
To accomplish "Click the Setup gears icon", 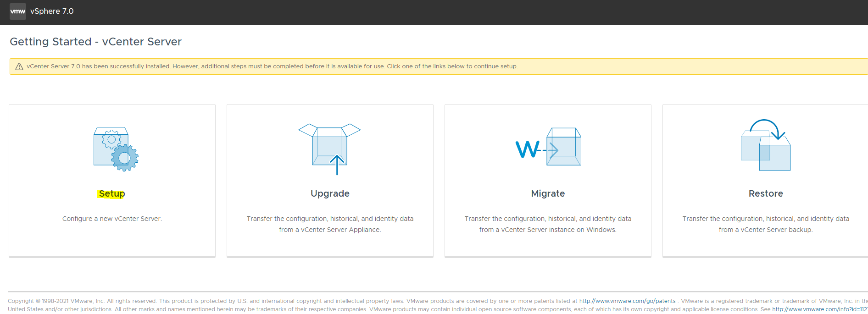I will [116, 149].
